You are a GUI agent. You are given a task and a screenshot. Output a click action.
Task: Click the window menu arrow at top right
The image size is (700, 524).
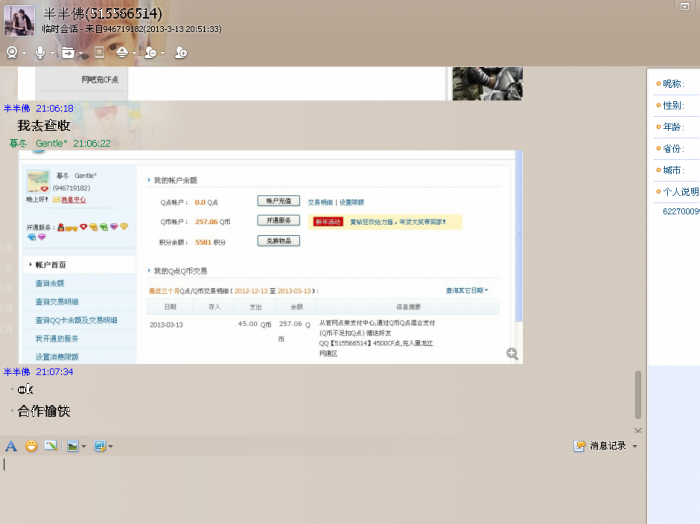pyautogui.click(x=684, y=6)
